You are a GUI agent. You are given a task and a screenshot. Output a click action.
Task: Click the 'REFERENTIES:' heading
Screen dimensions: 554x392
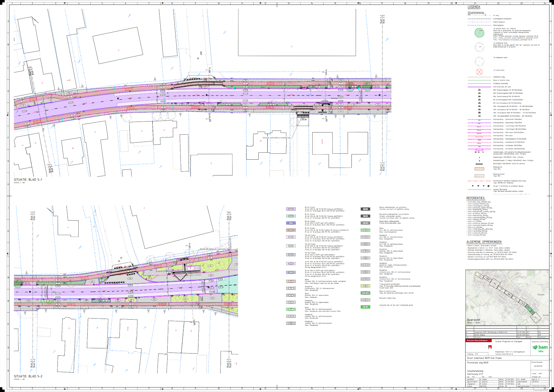pos(476,198)
